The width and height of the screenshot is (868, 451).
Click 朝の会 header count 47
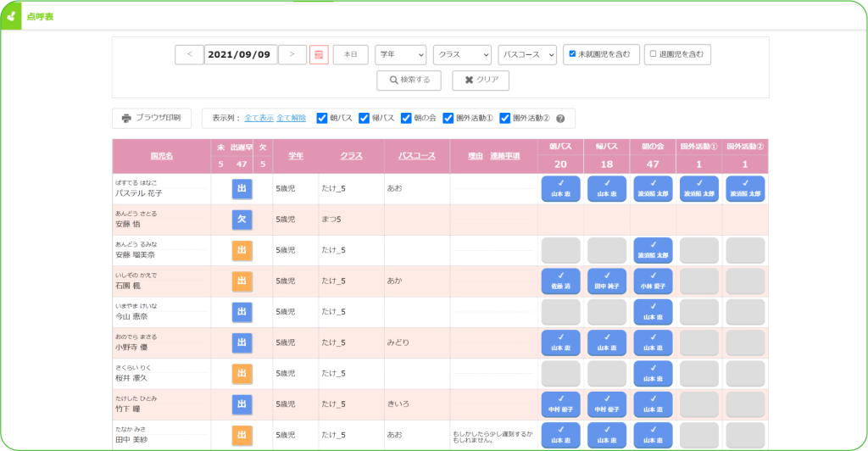(653, 164)
